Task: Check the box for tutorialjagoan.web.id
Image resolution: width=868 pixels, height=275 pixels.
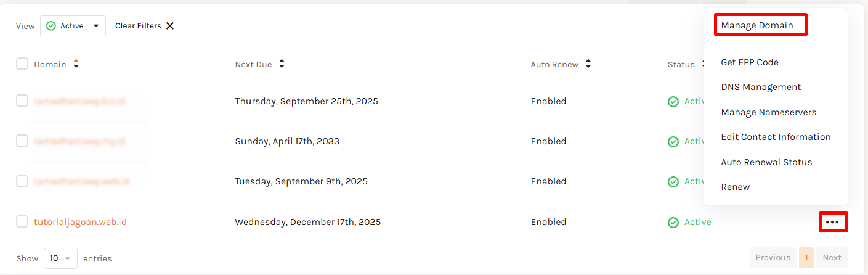Action: pos(22,221)
